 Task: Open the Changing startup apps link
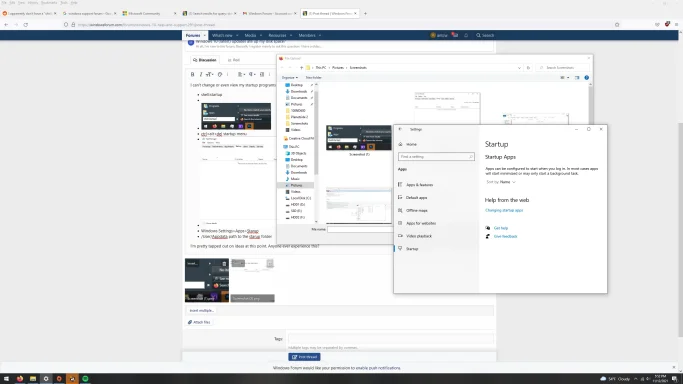[x=504, y=210]
